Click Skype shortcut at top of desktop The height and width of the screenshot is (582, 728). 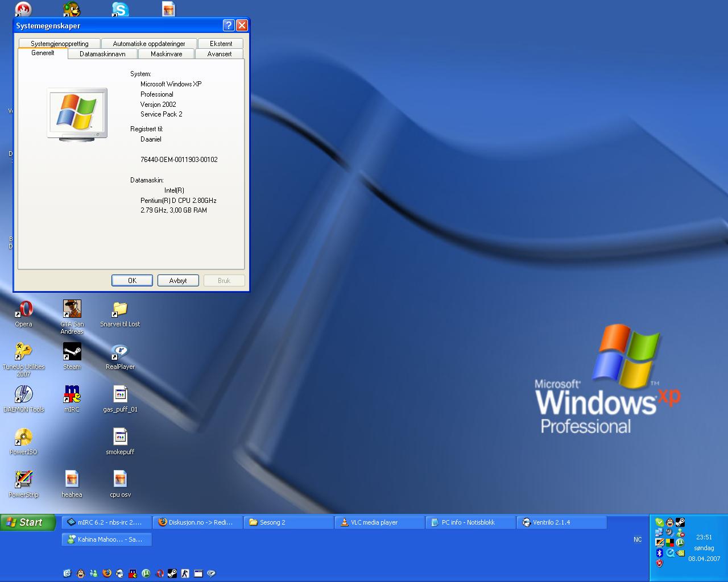pos(120,9)
